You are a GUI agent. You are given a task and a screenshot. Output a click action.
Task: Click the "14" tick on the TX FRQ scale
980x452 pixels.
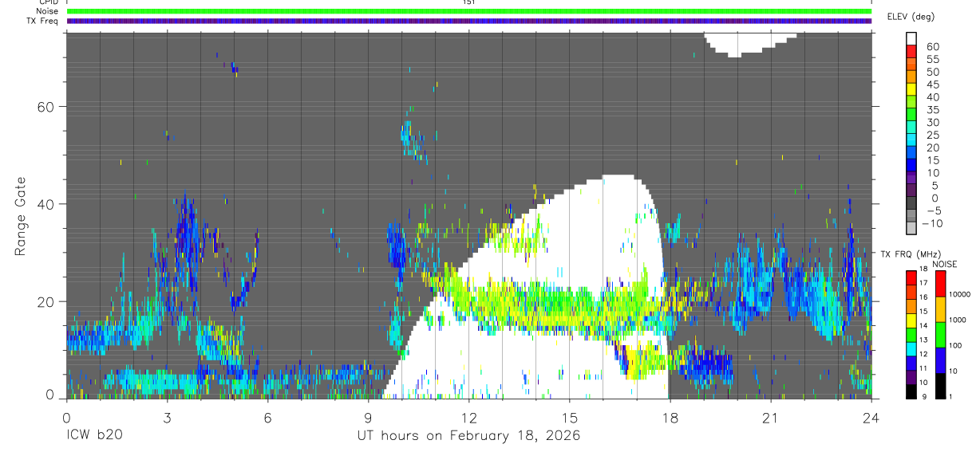point(923,326)
